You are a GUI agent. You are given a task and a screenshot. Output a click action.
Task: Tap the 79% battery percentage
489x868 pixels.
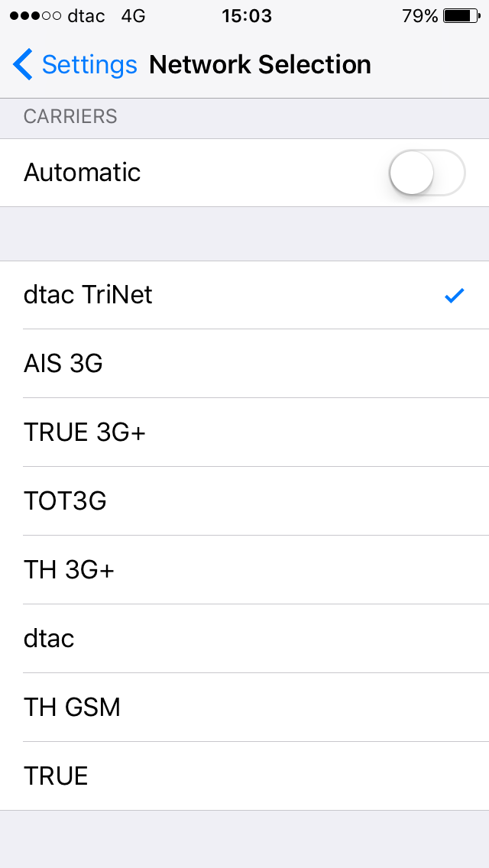point(419,16)
